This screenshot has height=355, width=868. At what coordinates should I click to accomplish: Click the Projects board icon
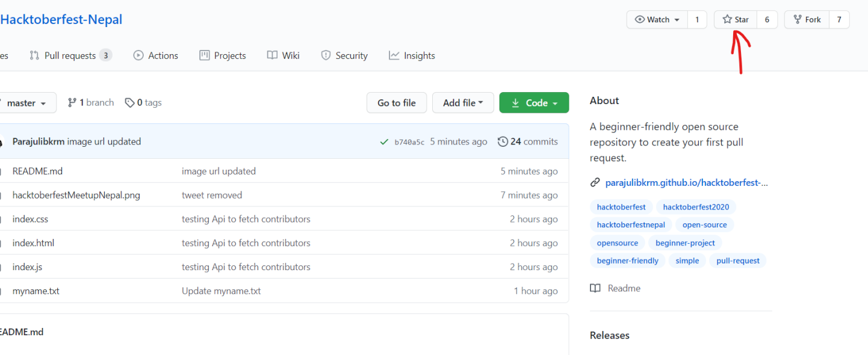[205, 55]
